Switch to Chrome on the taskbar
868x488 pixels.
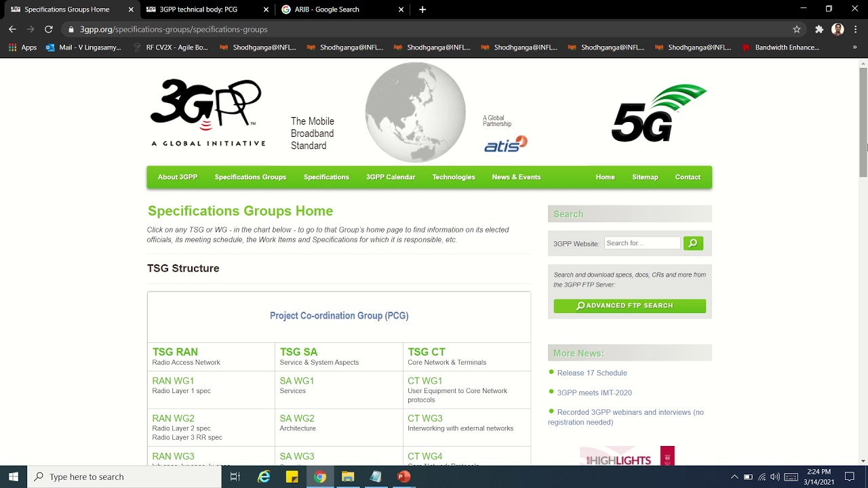tap(320, 476)
